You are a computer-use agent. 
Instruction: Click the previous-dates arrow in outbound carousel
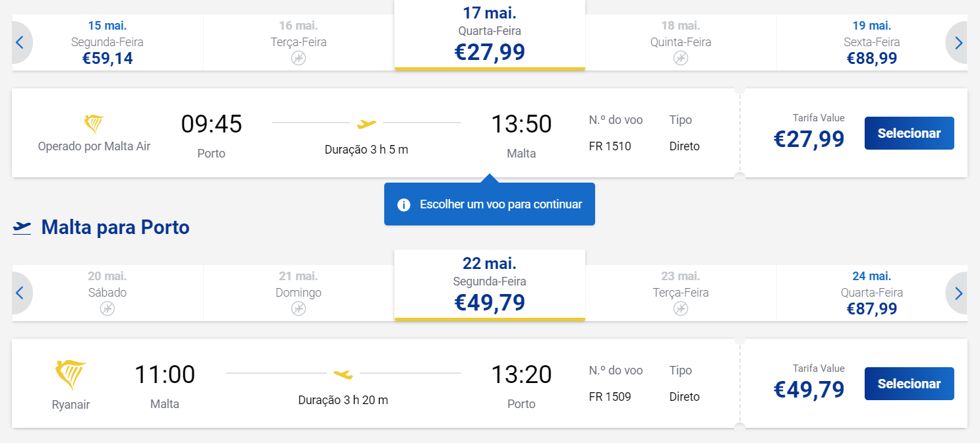20,43
